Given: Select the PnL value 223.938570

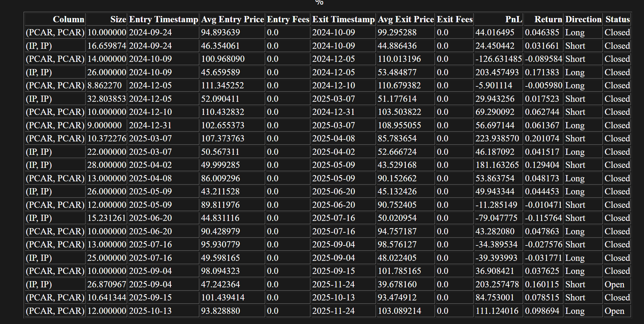Looking at the screenshot, I should tap(497, 138).
